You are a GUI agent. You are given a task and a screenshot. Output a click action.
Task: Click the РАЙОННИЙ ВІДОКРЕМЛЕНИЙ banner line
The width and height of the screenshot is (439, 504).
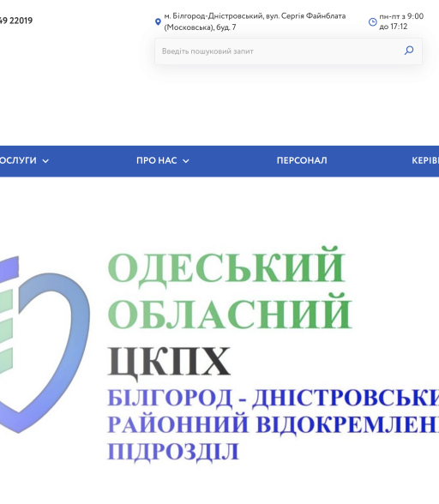click(x=273, y=424)
